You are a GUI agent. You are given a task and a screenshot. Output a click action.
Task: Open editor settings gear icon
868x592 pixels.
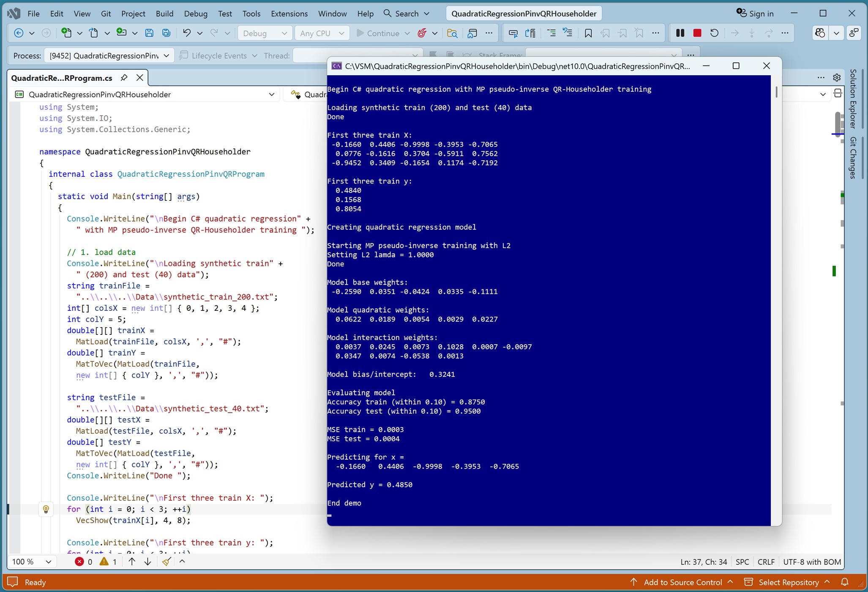pos(837,77)
